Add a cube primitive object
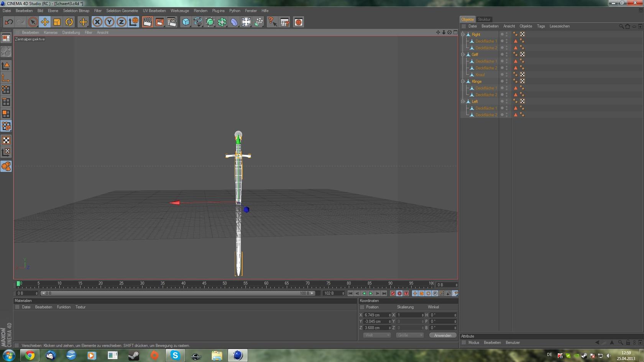This screenshot has width=644, height=362. pos(186,22)
